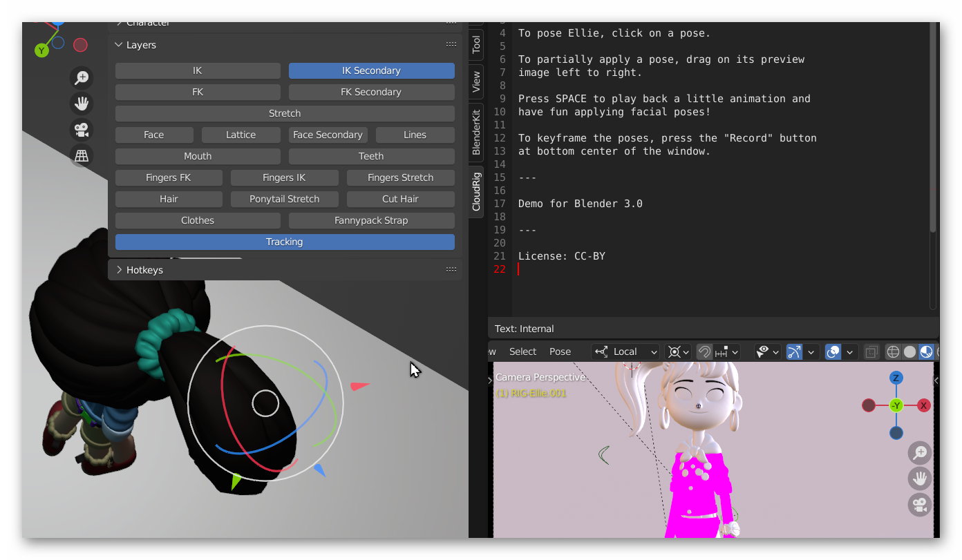The height and width of the screenshot is (560, 962).
Task: Toggle snapping magnet button
Action: point(704,351)
